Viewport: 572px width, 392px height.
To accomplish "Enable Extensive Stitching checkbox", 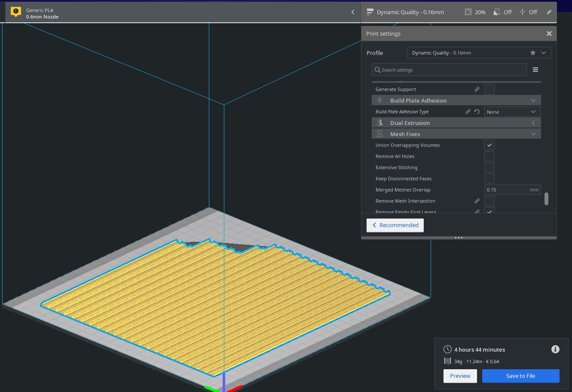I will 489,167.
